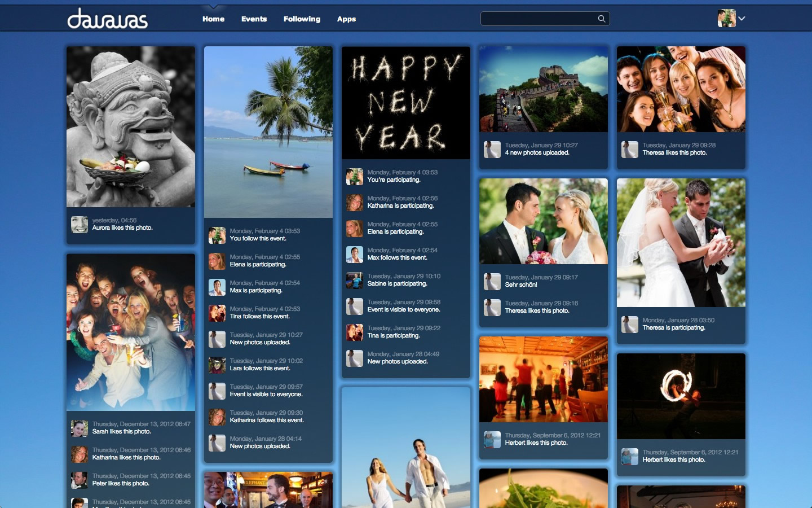Open the fire spinner photo
Screen dimensions: 812x508
[681, 396]
